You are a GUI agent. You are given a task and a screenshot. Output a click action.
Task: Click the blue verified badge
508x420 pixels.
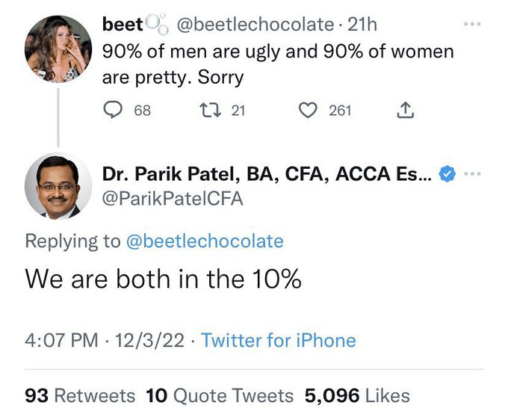pyautogui.click(x=446, y=175)
